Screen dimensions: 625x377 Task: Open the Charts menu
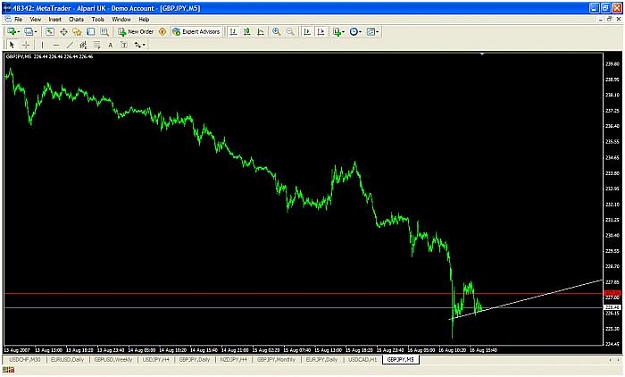tap(76, 19)
